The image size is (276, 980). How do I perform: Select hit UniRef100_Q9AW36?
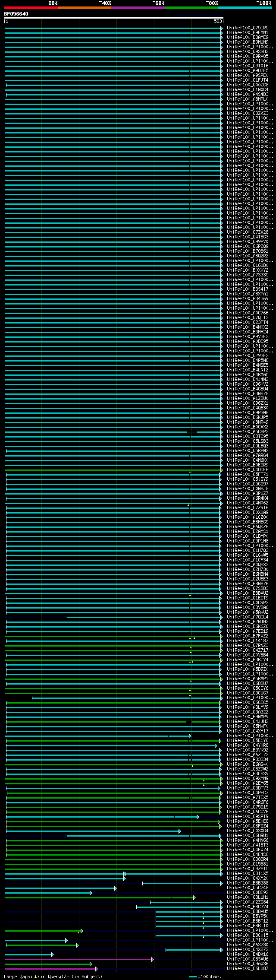(x=248, y=964)
